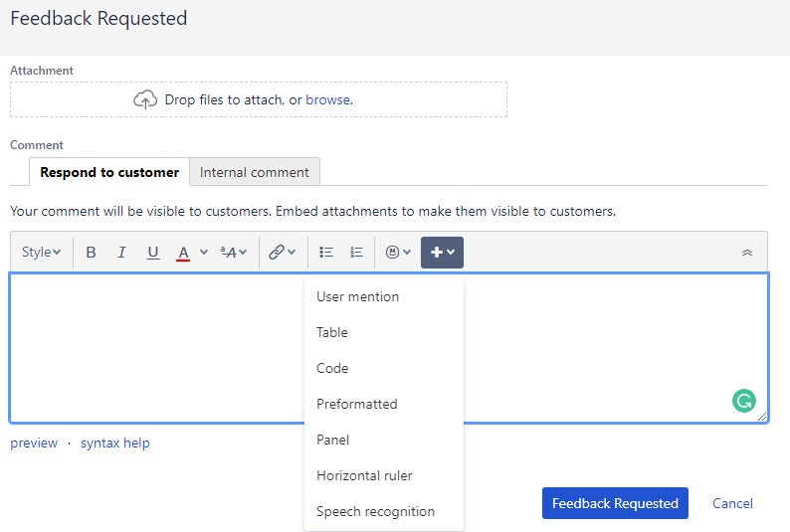The width and height of the screenshot is (790, 532).
Task: Open the syntax help link
Action: tap(115, 443)
